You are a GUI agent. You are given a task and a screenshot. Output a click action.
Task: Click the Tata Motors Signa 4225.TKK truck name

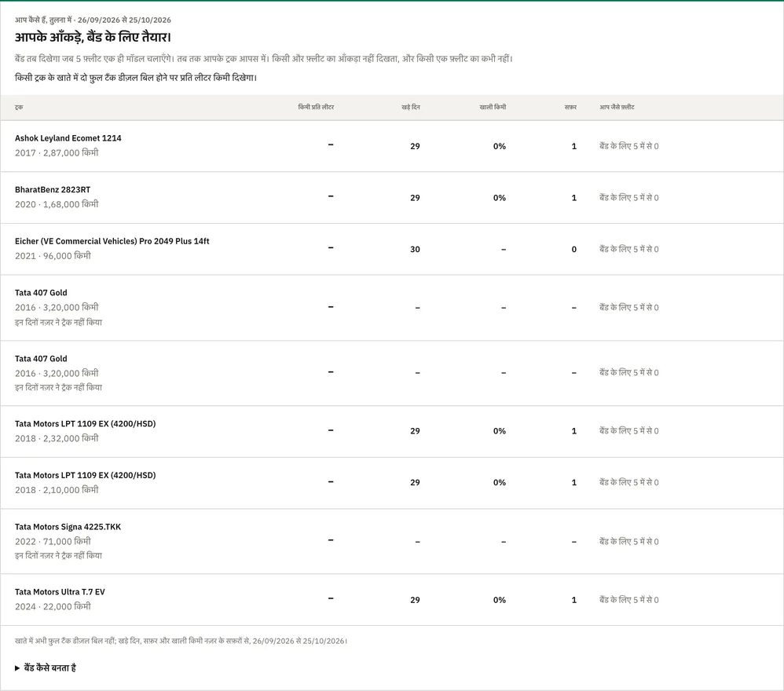tap(68, 527)
